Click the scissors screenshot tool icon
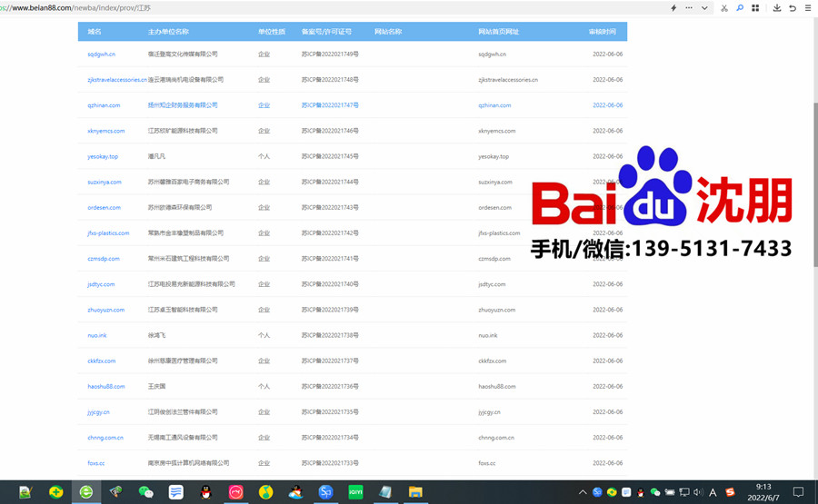Image resolution: width=818 pixels, height=504 pixels. pyautogui.click(x=724, y=8)
